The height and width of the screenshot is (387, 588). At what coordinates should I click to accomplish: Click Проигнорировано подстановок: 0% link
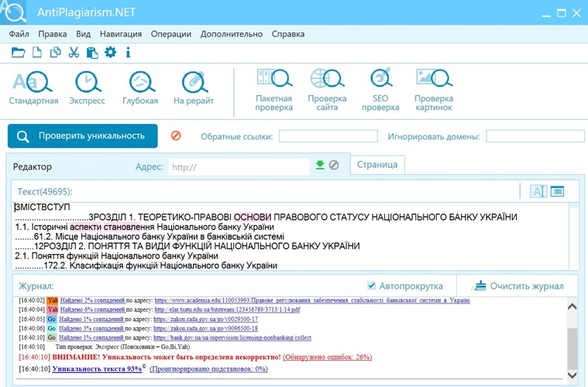[x=208, y=369]
